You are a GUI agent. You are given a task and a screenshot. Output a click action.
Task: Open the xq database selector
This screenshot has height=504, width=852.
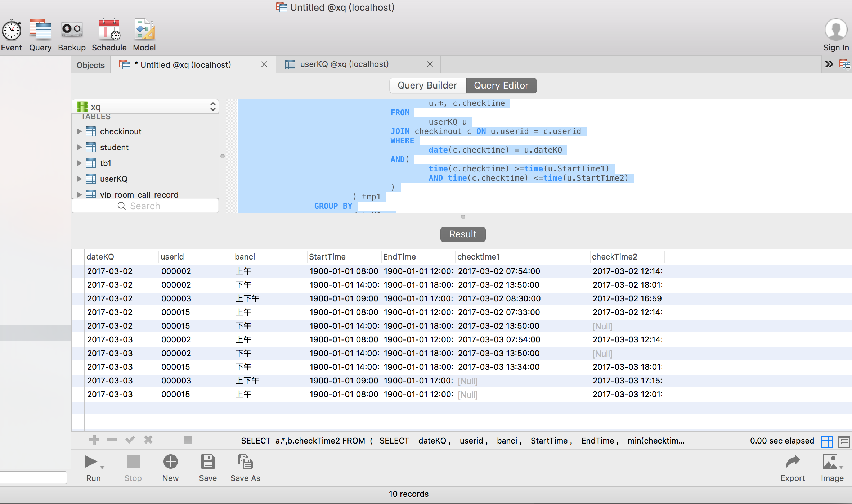145,107
